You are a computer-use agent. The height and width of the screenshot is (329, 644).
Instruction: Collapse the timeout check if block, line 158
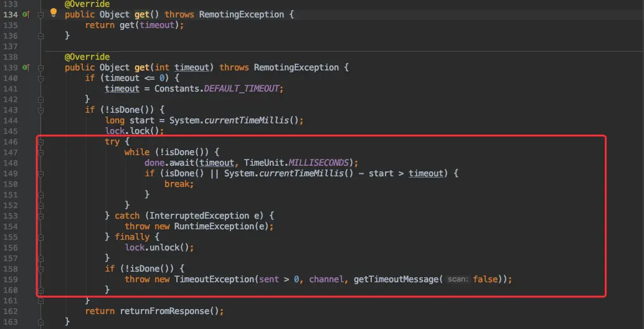pos(40,269)
